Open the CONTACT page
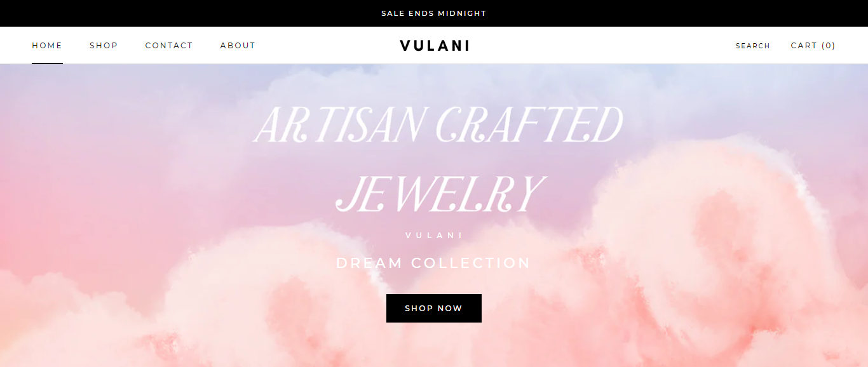This screenshot has width=868, height=367. 169,45
